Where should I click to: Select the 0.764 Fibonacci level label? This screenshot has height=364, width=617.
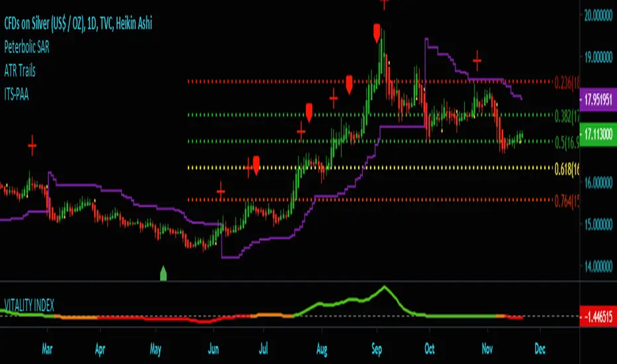(567, 201)
